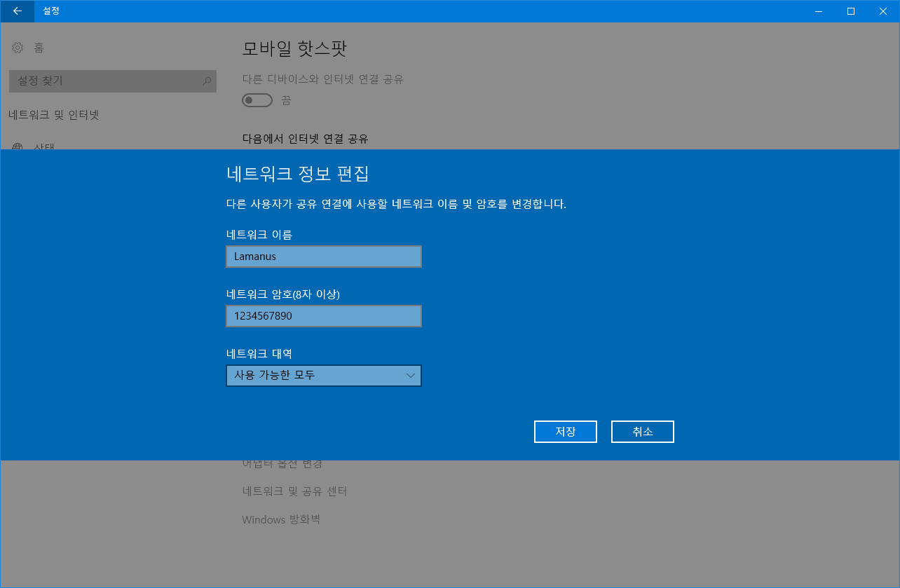Click the 어댑터 옵션 변경 link

(x=282, y=464)
